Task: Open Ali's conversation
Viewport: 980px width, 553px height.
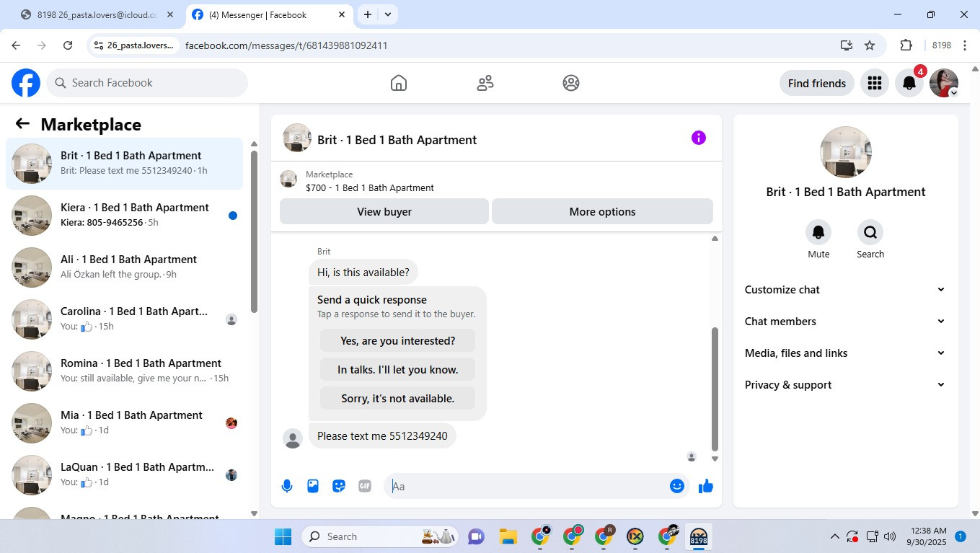Action: point(124,267)
